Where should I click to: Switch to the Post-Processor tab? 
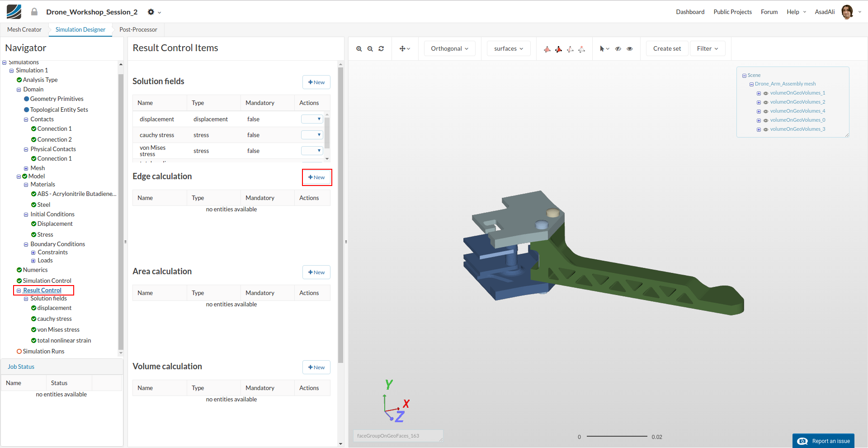pos(138,30)
